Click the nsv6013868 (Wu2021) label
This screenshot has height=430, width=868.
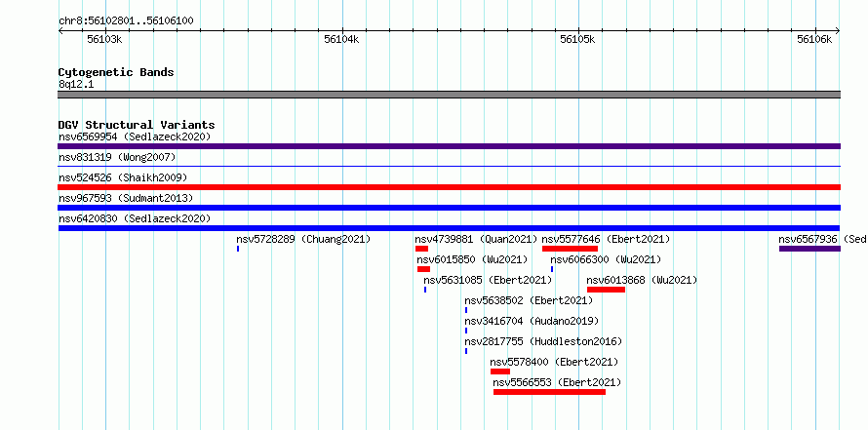click(642, 280)
